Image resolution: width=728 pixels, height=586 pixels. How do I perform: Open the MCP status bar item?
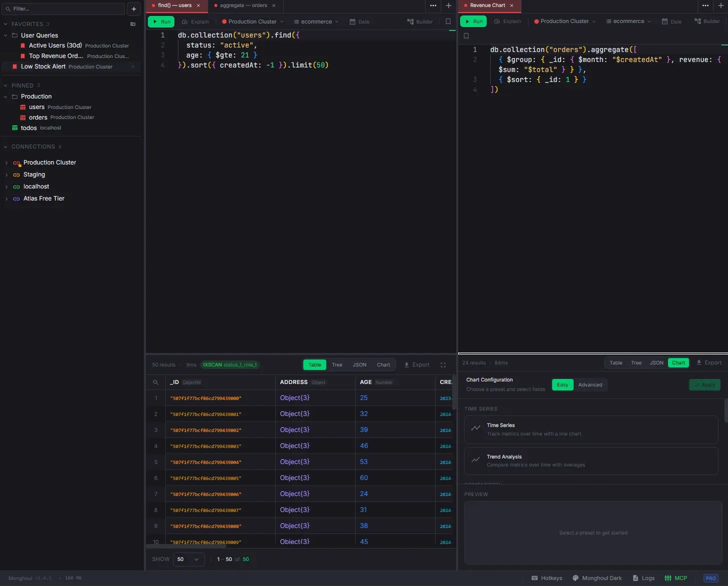point(676,578)
